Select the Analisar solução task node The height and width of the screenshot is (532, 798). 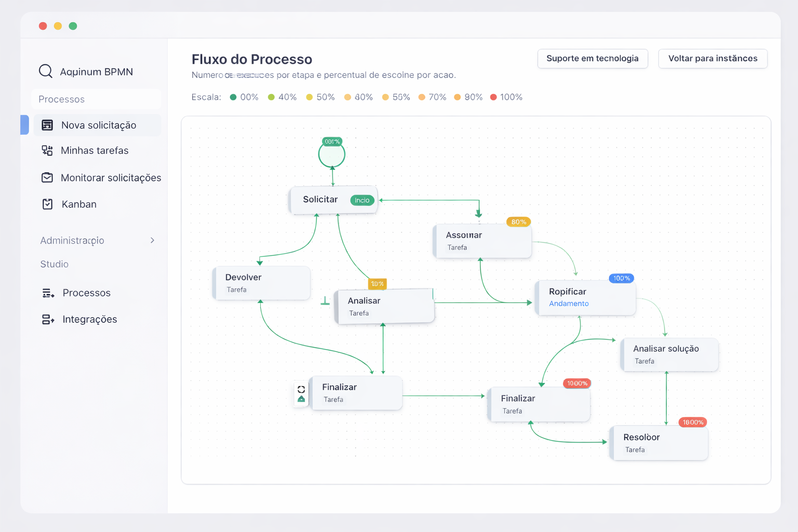670,355
